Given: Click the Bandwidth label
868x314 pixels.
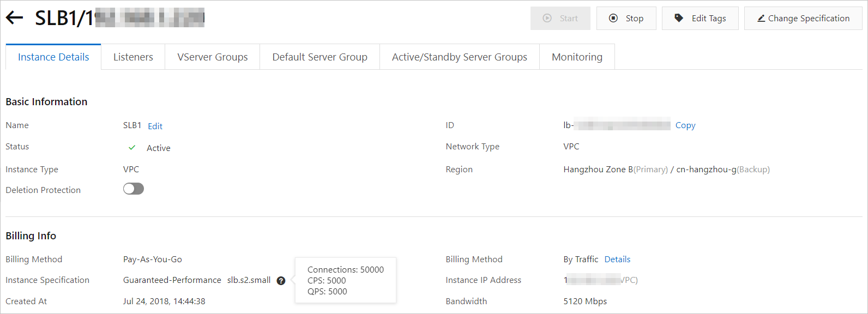Looking at the screenshot, I should [466, 301].
